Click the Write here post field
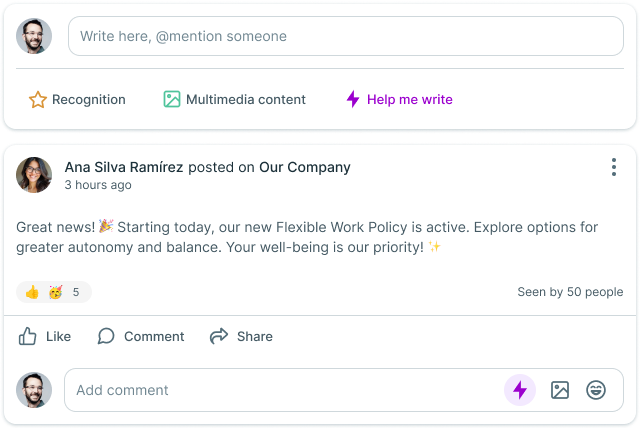The width and height of the screenshot is (640, 428). click(x=345, y=36)
